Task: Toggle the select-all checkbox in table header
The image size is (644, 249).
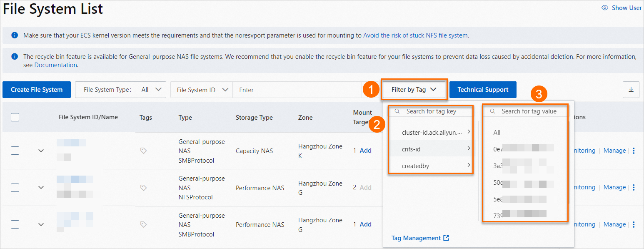Action: coord(15,117)
